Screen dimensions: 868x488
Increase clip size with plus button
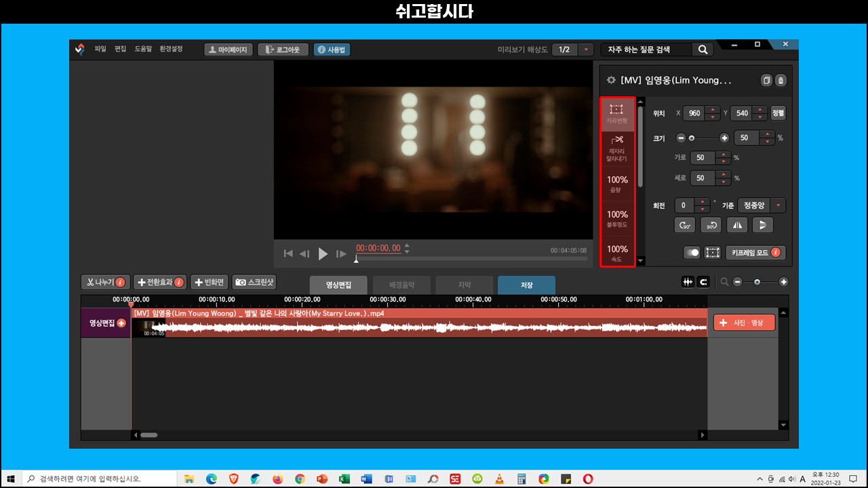pyautogui.click(x=724, y=138)
